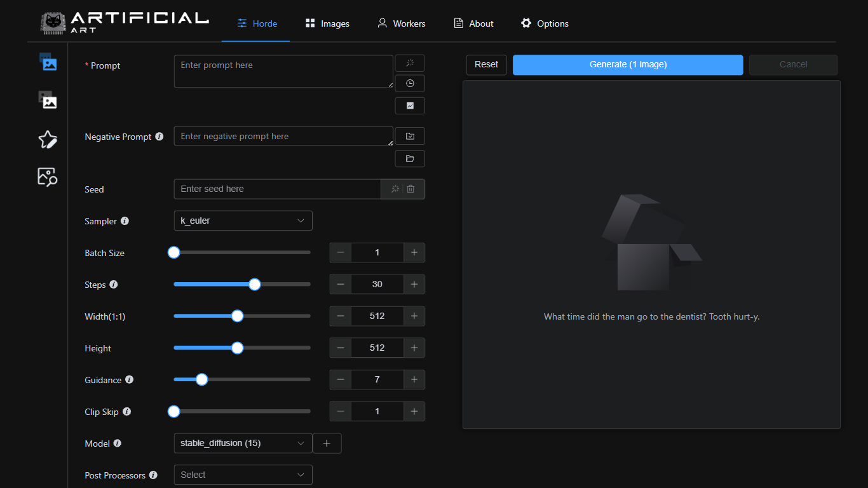The height and width of the screenshot is (488, 868).
Task: Click the plus button beside the Model dropdown
Action: 327,444
